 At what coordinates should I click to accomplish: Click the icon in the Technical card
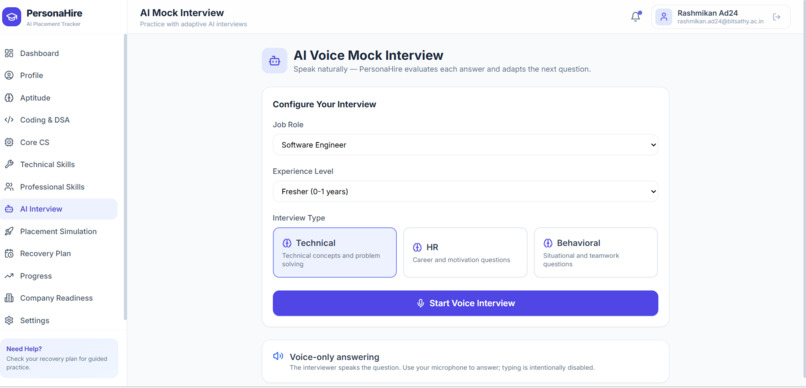pos(287,243)
